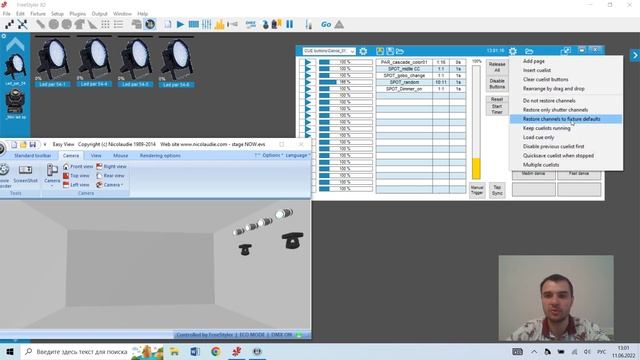640x360 pixels.
Task: Select fixture Led par 54-4
Action: [x=94, y=61]
